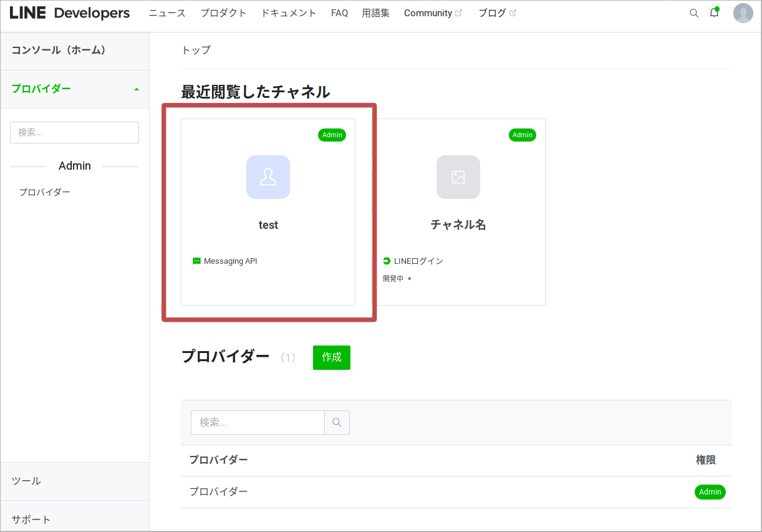Click the チャネル名 image placeholder icon
Viewport: 762px width, 532px height.
point(458,177)
